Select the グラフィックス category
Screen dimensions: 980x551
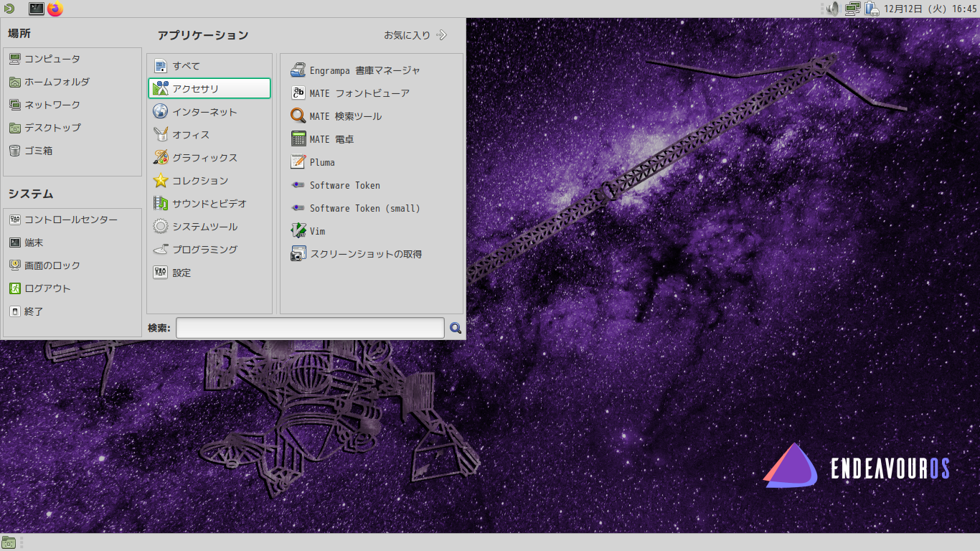(x=209, y=158)
